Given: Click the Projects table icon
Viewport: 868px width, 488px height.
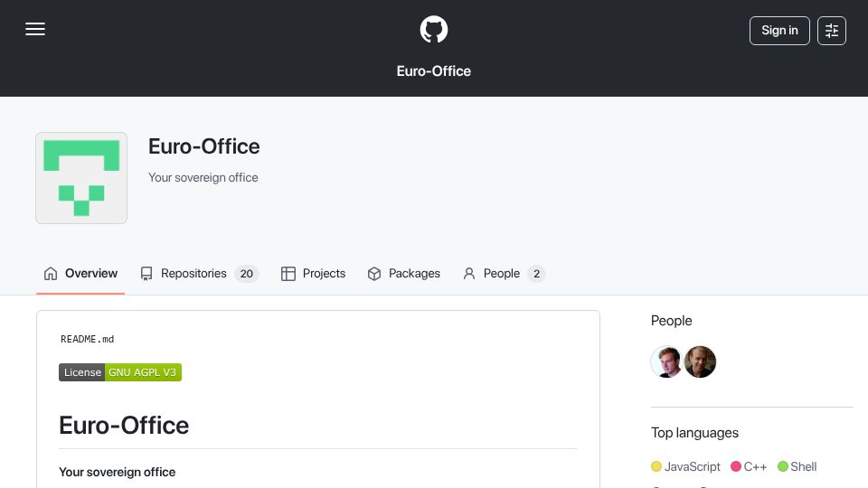Looking at the screenshot, I should (288, 273).
